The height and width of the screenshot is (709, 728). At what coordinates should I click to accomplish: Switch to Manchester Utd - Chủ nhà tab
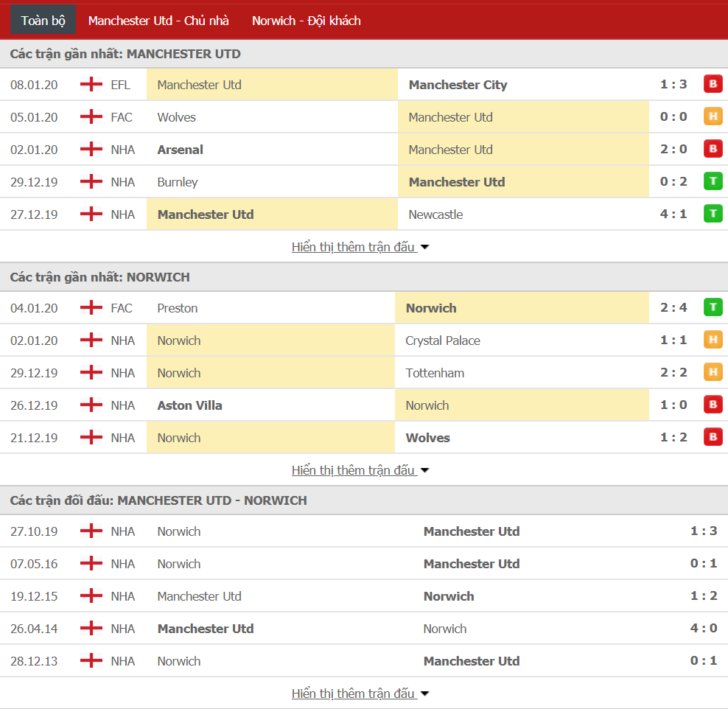tap(158, 21)
